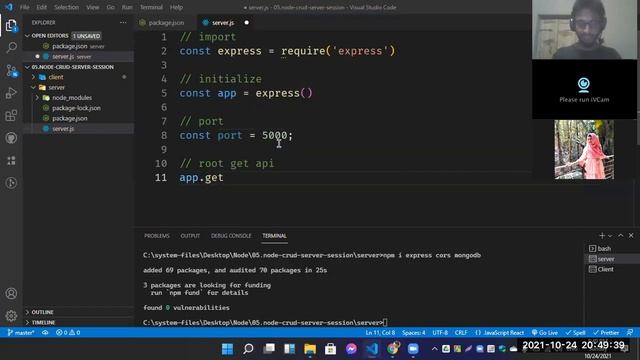
Task: Select server.js in the file tree
Action: point(63,129)
